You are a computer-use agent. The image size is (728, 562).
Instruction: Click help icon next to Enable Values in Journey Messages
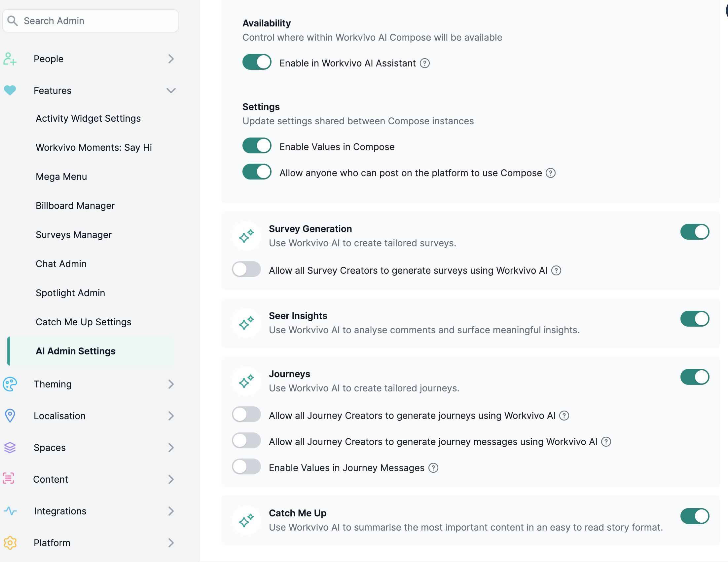click(433, 468)
